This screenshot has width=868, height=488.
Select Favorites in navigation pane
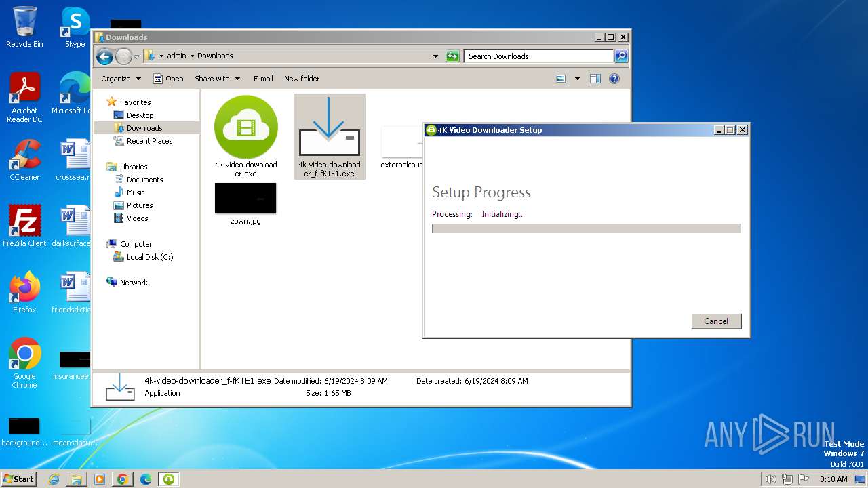point(135,102)
